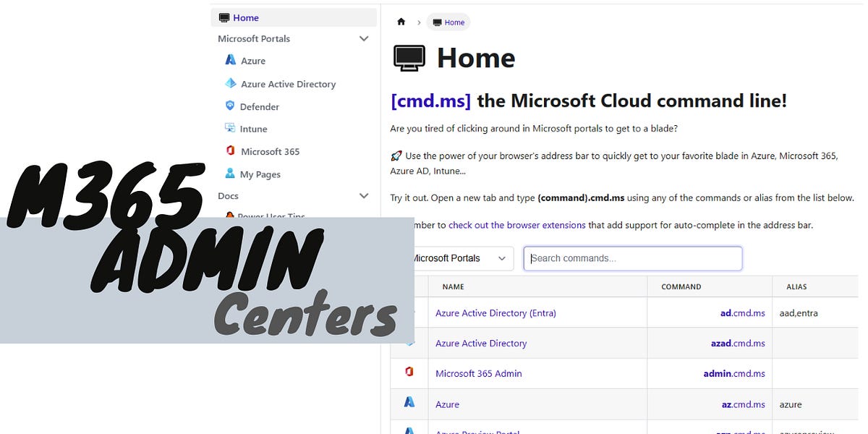The image size is (868, 434).
Task: Select Home in the sidebar
Action: [x=246, y=17]
